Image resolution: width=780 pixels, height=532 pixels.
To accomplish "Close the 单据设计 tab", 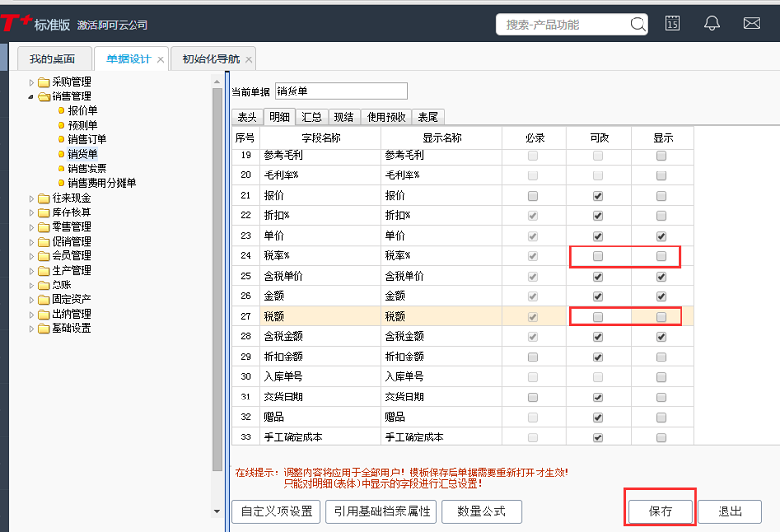I will pyautogui.click(x=160, y=59).
